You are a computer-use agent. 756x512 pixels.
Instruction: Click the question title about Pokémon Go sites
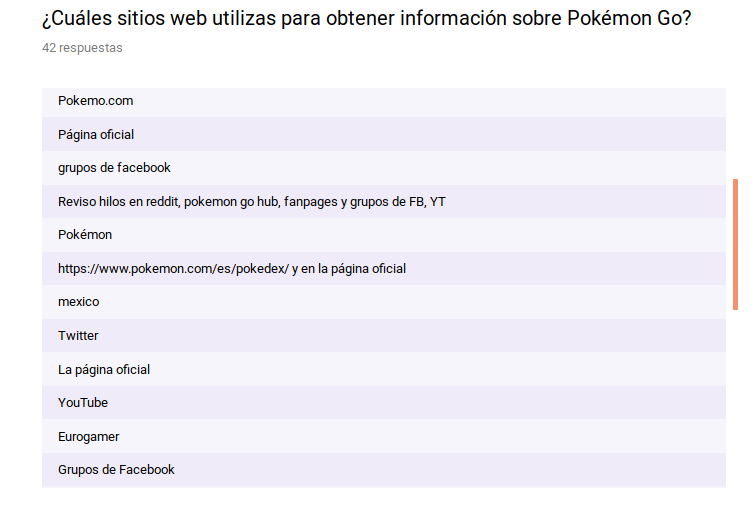366,18
